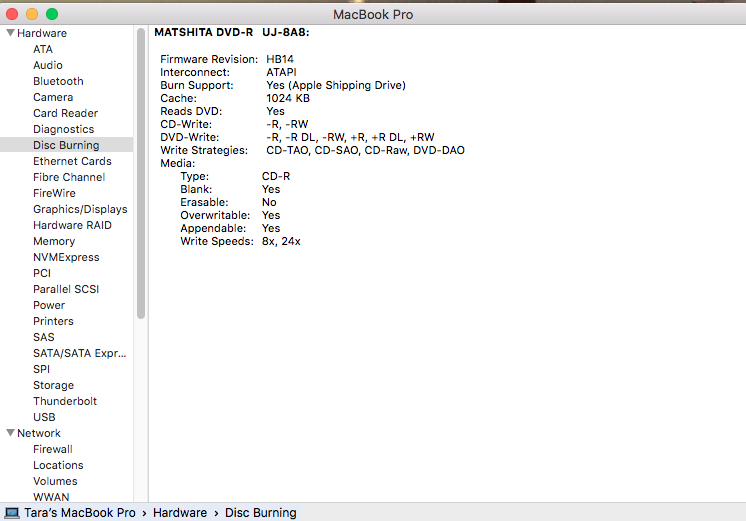Select Bluetooth in the sidebar
This screenshot has width=746, height=521.
pyautogui.click(x=58, y=81)
